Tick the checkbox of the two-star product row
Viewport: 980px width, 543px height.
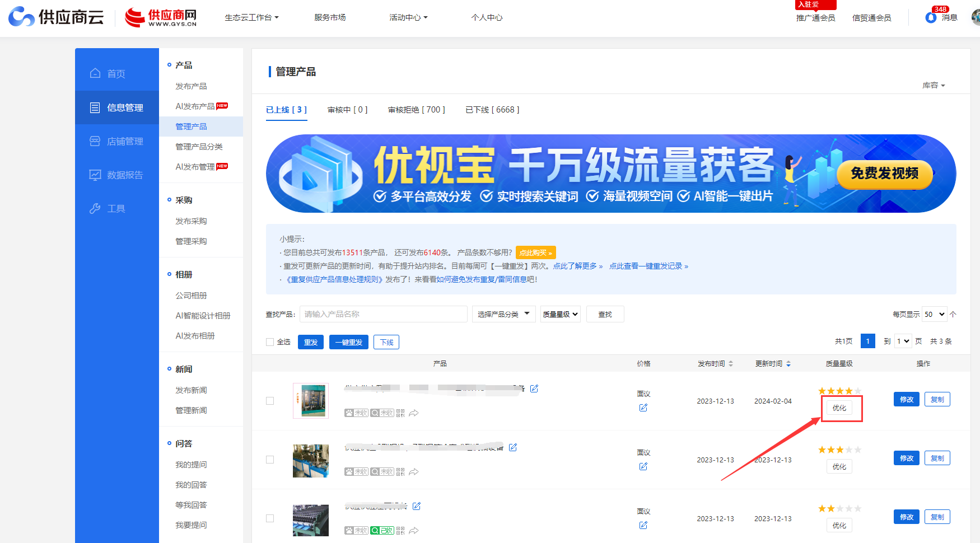point(270,518)
